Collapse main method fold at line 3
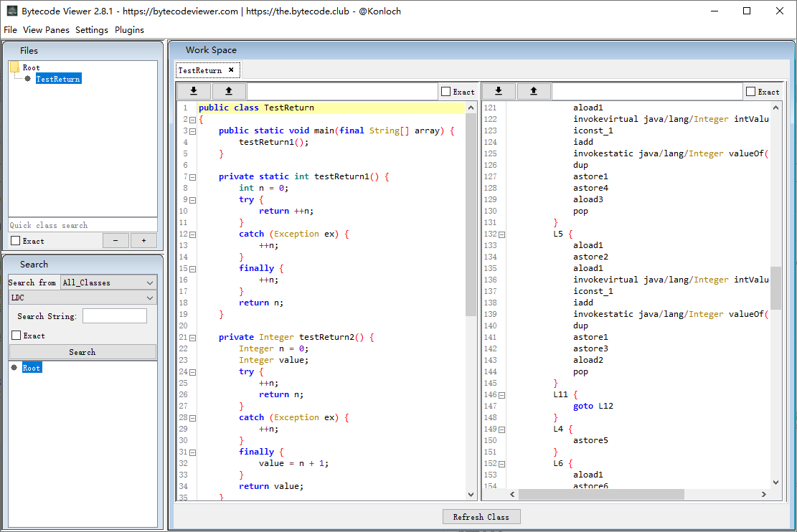797x532 pixels. 193,131
